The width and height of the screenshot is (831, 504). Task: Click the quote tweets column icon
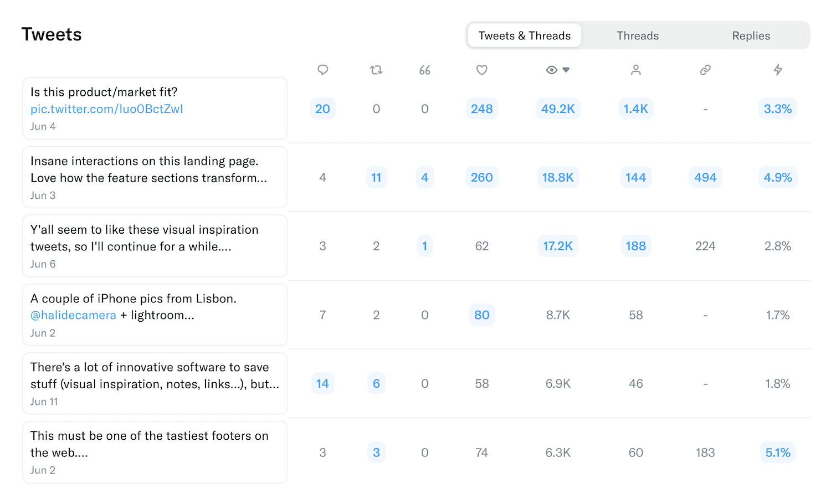pos(425,70)
